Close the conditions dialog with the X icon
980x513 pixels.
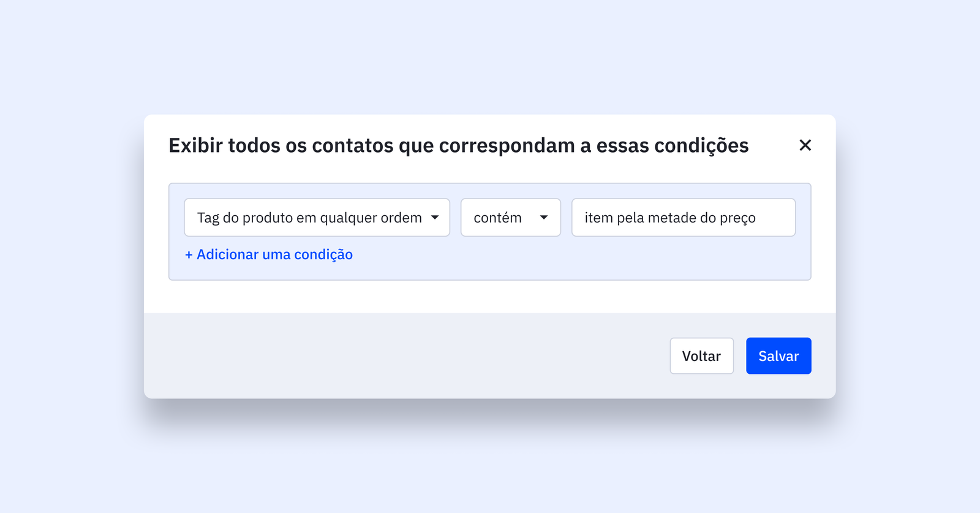coord(805,145)
